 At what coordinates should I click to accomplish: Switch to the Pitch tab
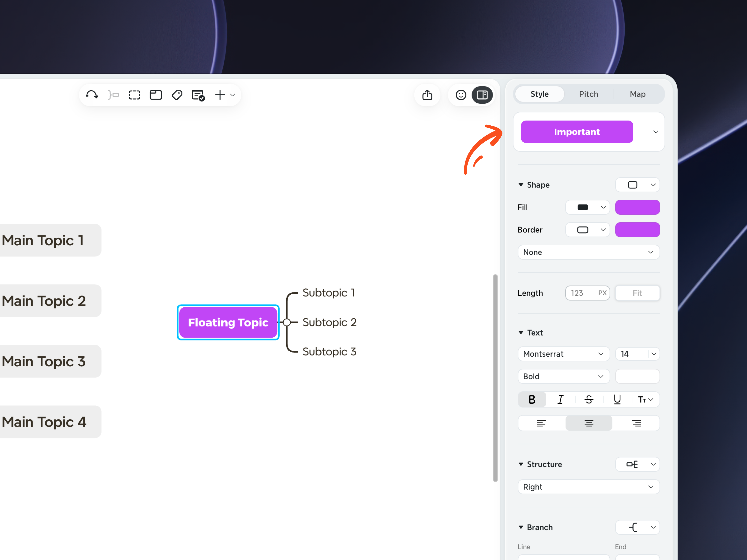[x=589, y=94]
